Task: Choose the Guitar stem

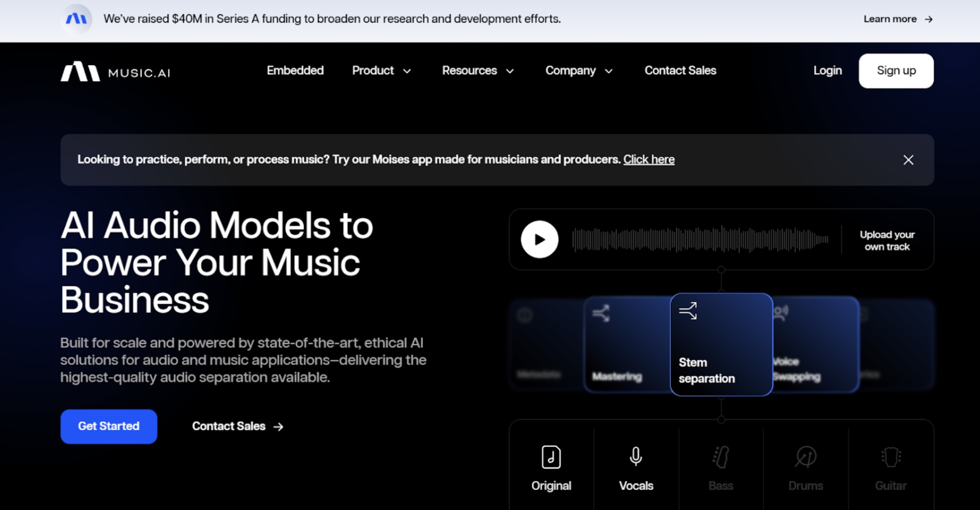Action: coord(891,469)
